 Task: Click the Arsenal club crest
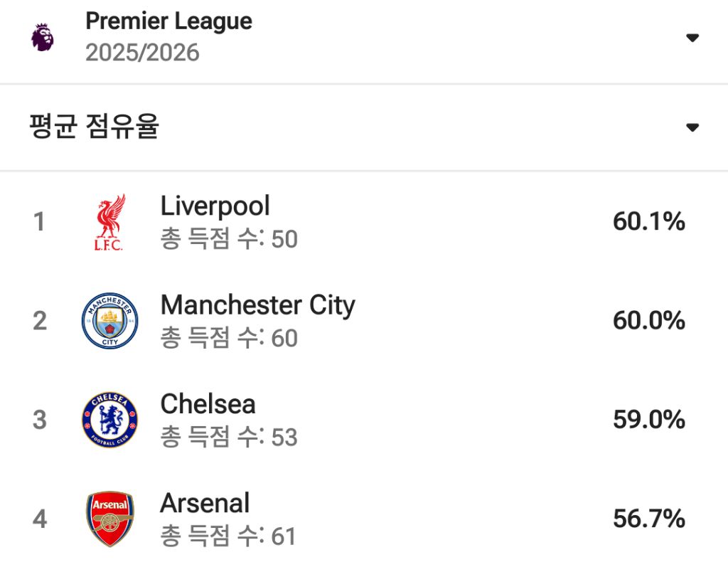tap(109, 519)
